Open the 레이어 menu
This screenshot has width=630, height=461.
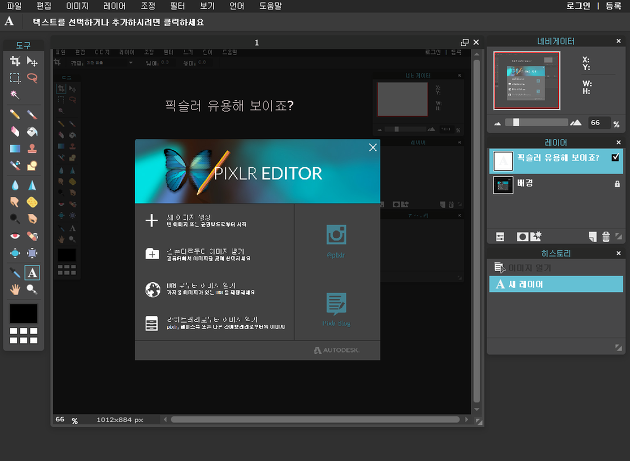(x=115, y=6)
